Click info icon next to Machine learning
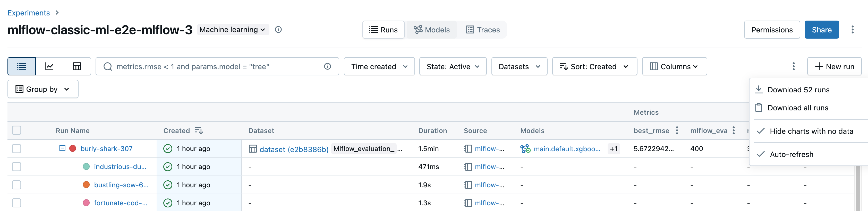This screenshot has height=211, width=868. click(278, 30)
